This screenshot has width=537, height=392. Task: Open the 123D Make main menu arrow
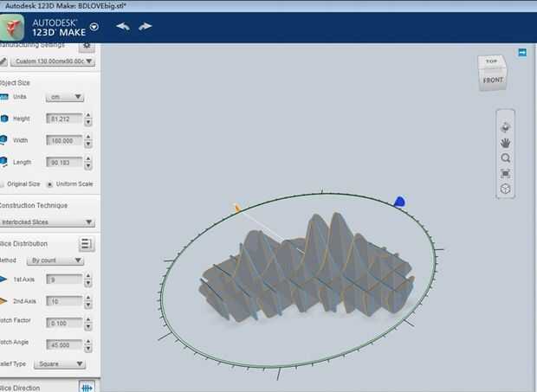[x=94, y=27]
